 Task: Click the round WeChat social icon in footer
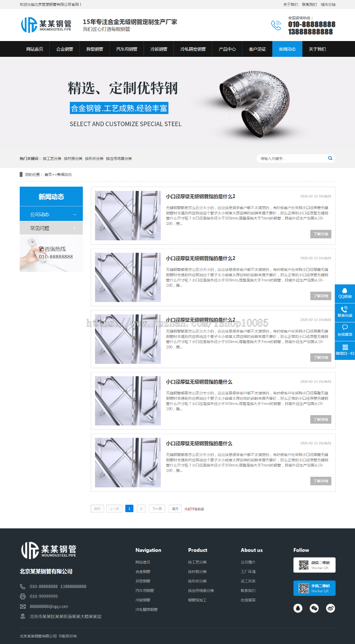click(x=314, y=608)
